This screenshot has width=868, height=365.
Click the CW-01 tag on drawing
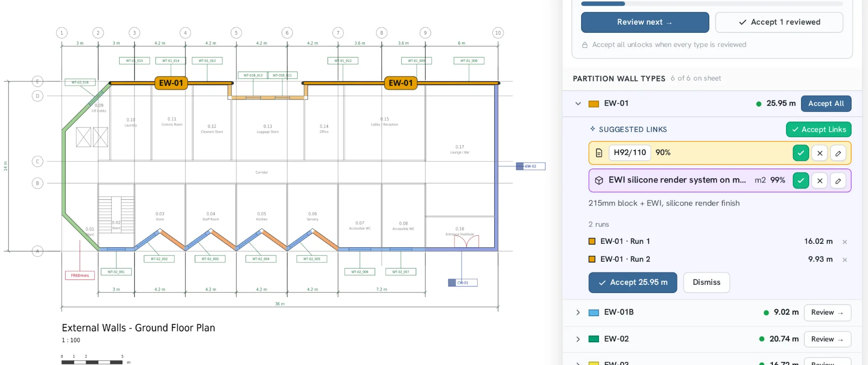point(463,283)
